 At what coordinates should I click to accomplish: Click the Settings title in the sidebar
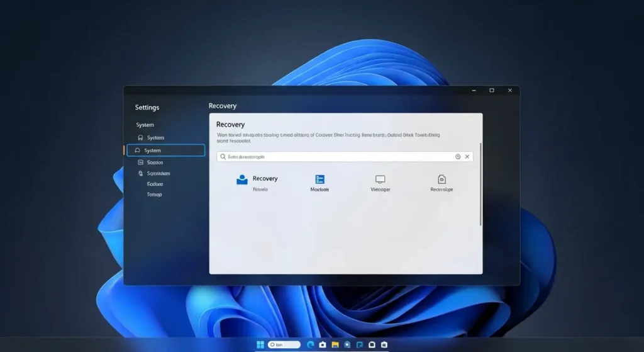[x=147, y=107]
